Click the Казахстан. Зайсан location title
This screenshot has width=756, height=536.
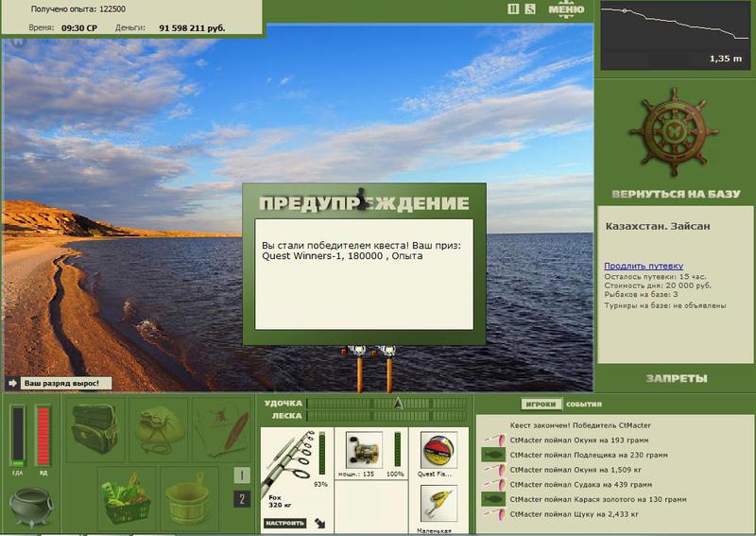tap(658, 226)
